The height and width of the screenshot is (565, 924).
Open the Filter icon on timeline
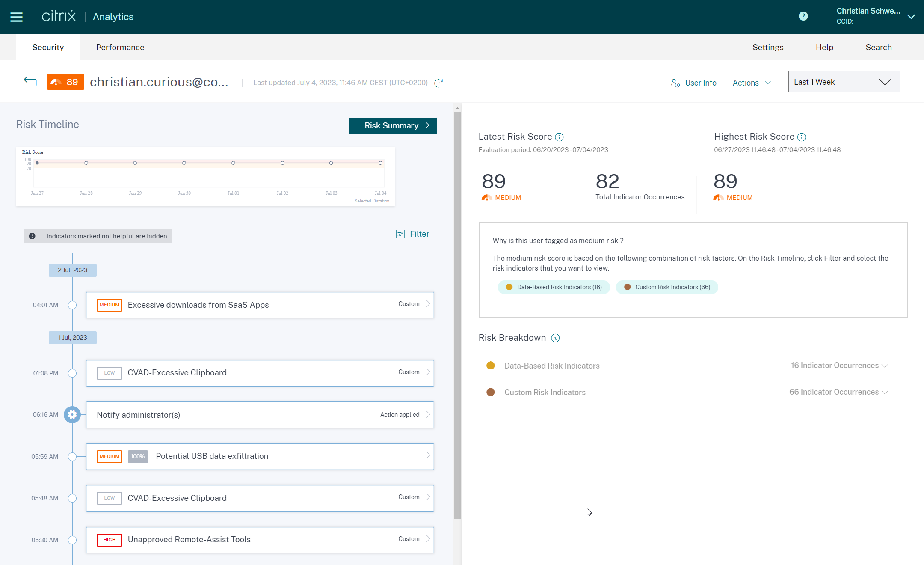pos(400,234)
